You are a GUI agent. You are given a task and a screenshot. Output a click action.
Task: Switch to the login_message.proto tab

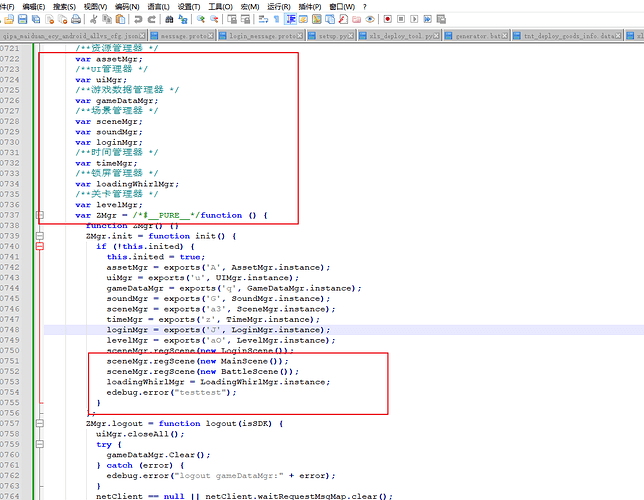tap(261, 36)
